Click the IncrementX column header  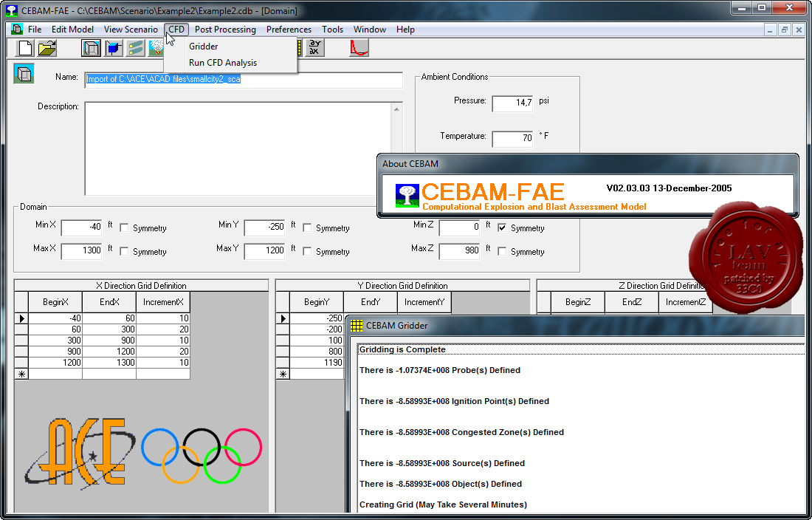click(x=163, y=302)
